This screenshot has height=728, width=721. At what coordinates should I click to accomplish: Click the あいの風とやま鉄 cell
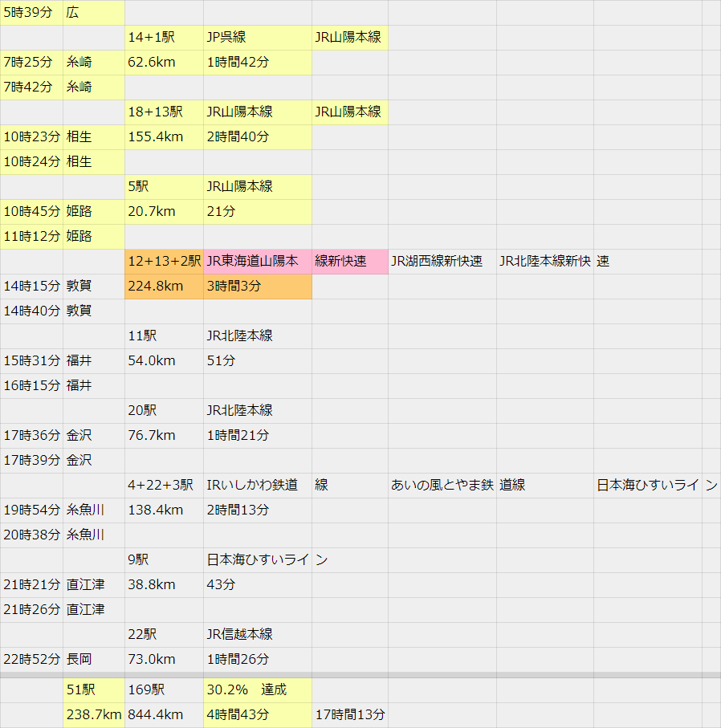[442, 486]
